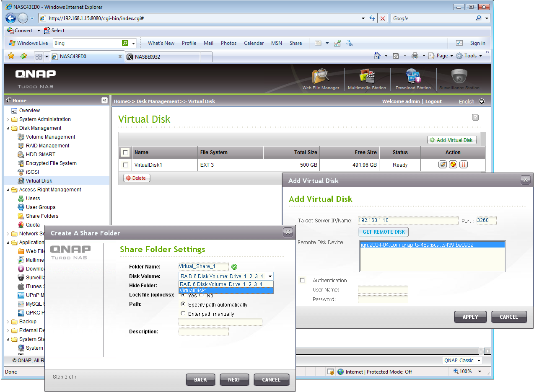Click the Sign in link
The height and width of the screenshot is (392, 534).
(x=477, y=43)
